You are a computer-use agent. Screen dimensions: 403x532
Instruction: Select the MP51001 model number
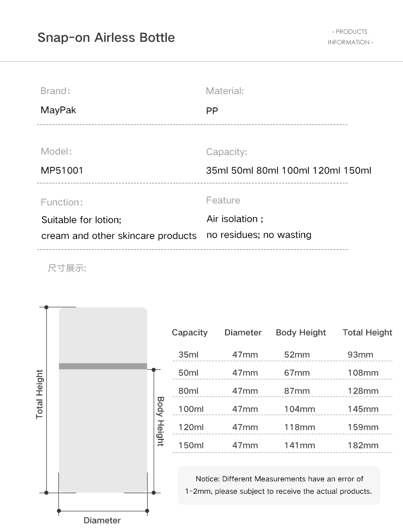[61, 170]
